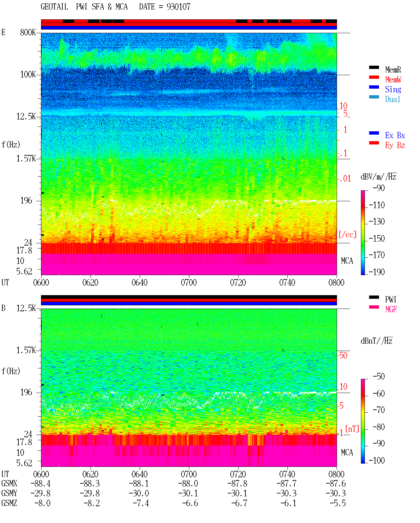Select the "MemW" legend label
Viewport: 420px width, 523px height.
[393, 79]
